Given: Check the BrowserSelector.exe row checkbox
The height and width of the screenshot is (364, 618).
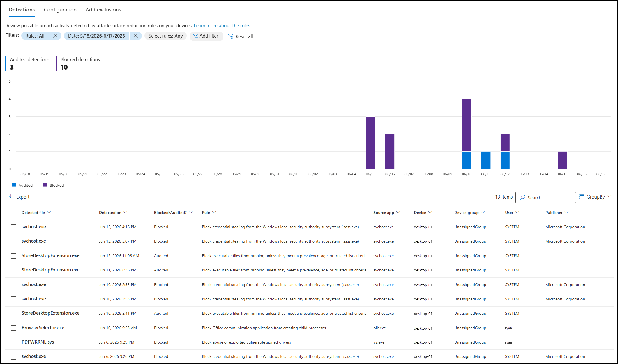Looking at the screenshot, I should click(13, 328).
